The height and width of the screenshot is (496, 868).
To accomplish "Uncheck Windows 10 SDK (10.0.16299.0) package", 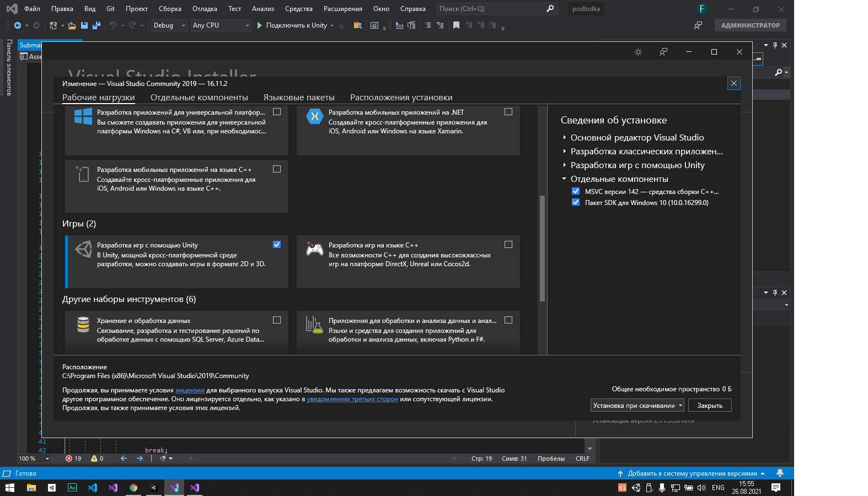I will click(576, 202).
